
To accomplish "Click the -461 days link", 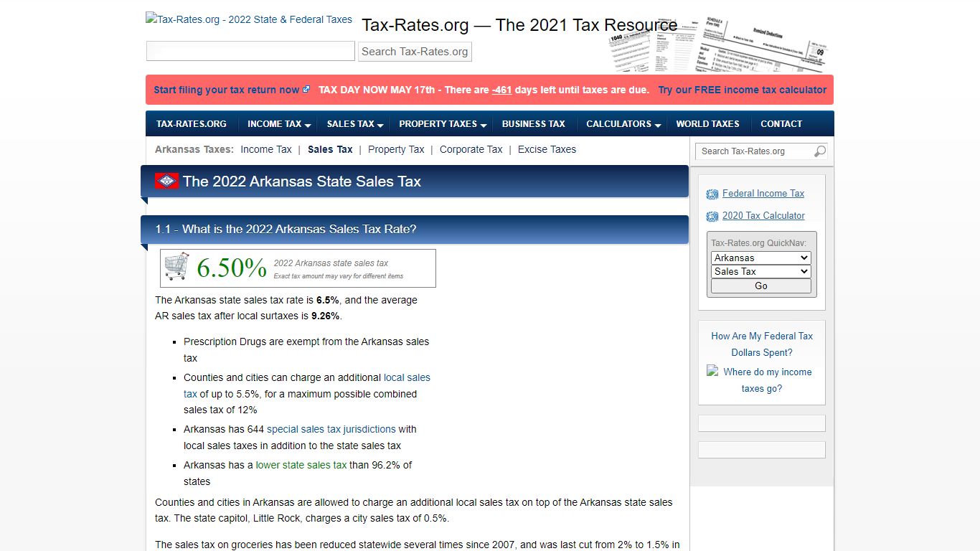I will 502,90.
